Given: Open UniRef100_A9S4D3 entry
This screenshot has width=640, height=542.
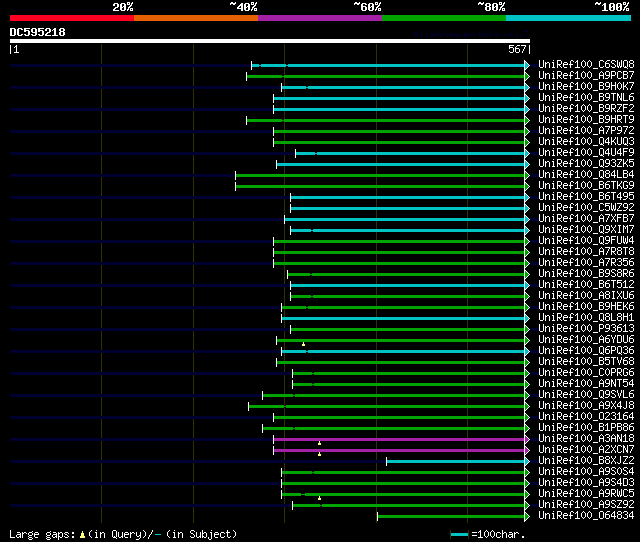Looking at the screenshot, I should point(586,483).
